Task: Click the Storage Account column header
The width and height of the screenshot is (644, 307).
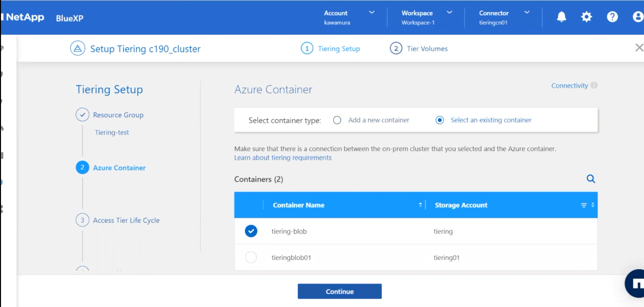Action: click(461, 205)
